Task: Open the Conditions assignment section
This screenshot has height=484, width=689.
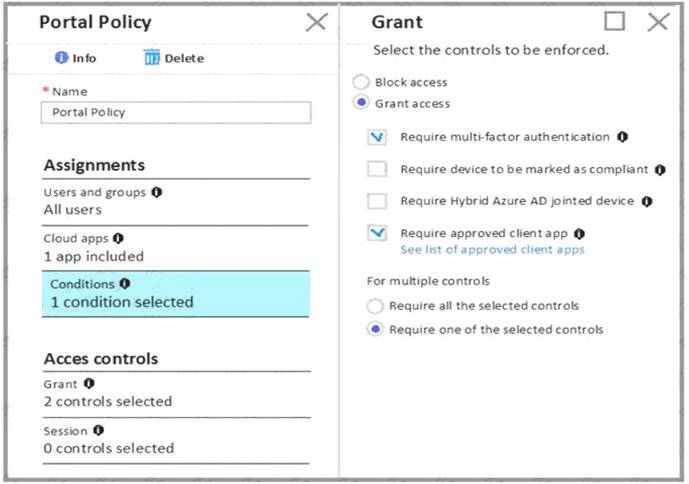Action: click(x=175, y=294)
